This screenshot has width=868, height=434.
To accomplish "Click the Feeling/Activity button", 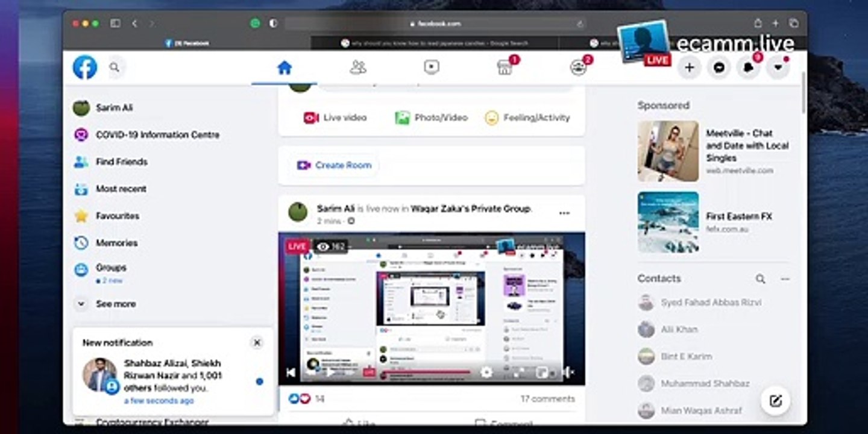I will [x=527, y=118].
